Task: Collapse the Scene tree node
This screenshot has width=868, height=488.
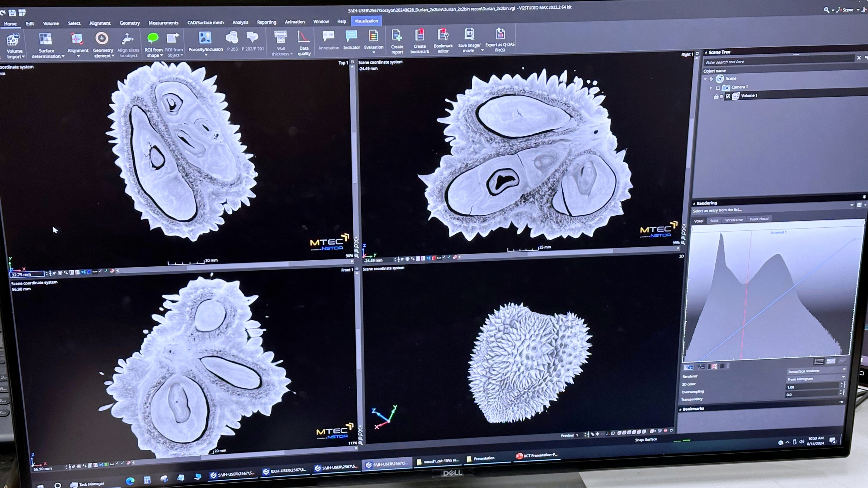Action: point(705,79)
